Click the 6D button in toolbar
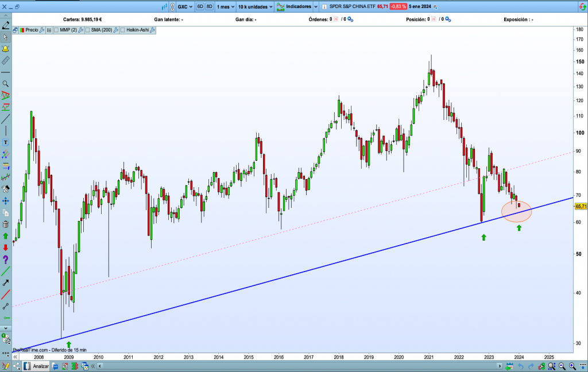The width and height of the screenshot is (588, 372). tap(200, 7)
